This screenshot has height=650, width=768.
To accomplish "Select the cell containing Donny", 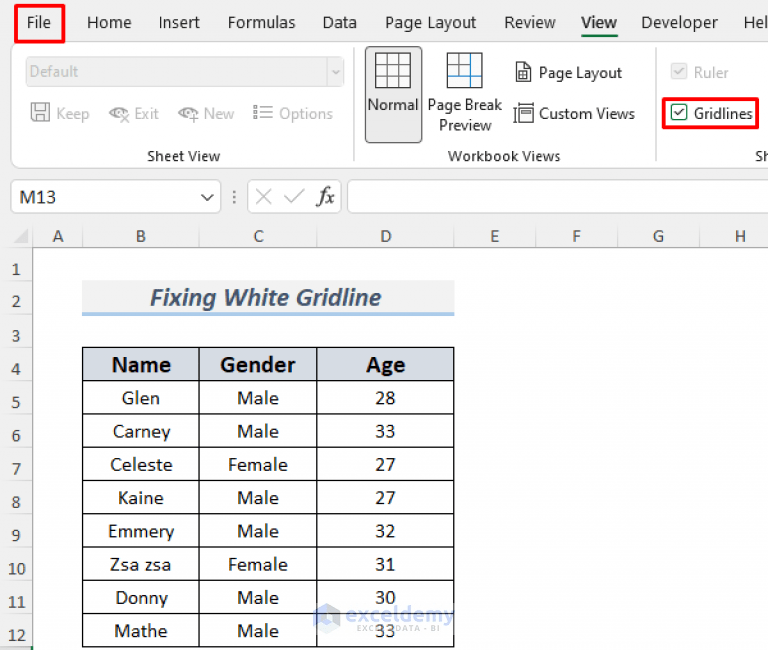I will tap(141, 598).
